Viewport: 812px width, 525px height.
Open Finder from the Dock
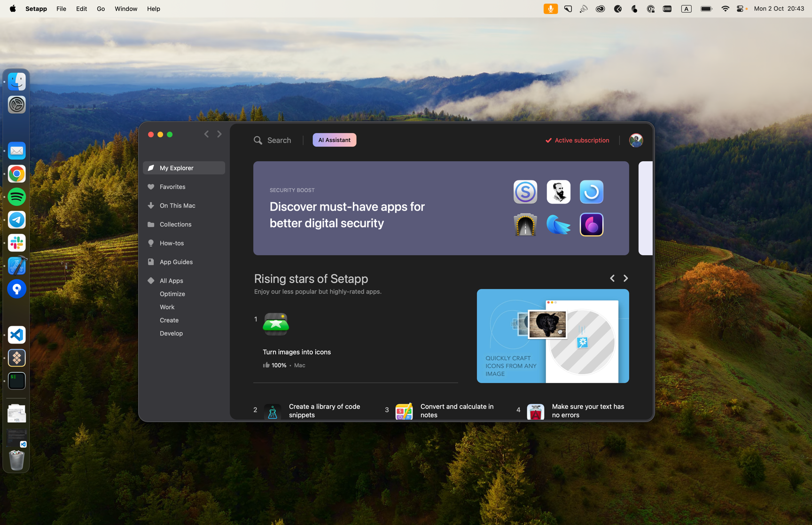(16, 82)
